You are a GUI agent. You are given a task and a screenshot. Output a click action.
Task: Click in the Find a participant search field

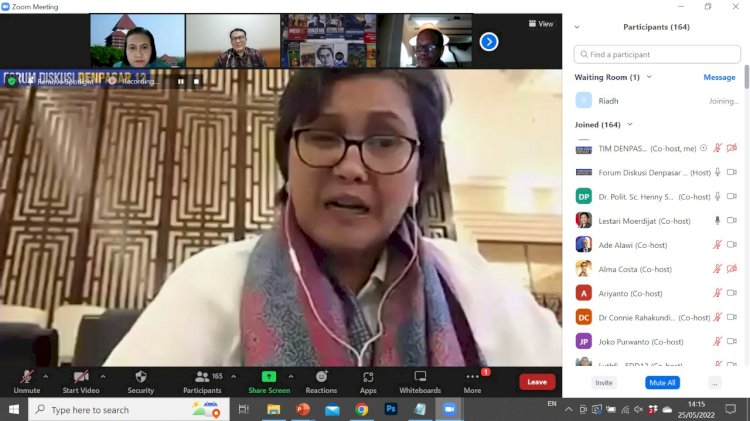657,55
